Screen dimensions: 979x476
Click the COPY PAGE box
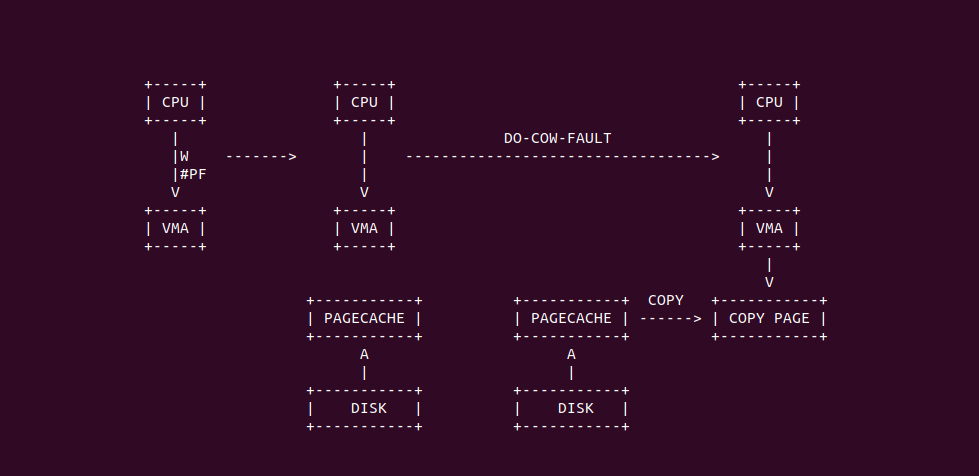769,319
